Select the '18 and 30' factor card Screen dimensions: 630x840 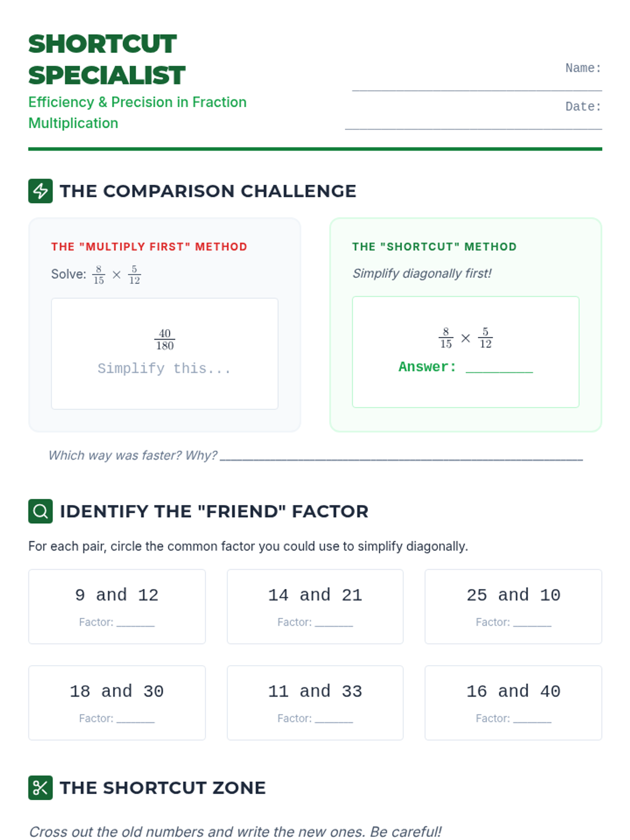point(117,703)
